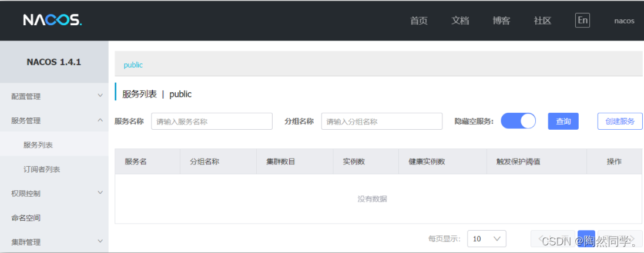Viewport: 644px width, 253px height.
Task: Expand the 配置管理 menu chevron
Action: tap(100, 96)
